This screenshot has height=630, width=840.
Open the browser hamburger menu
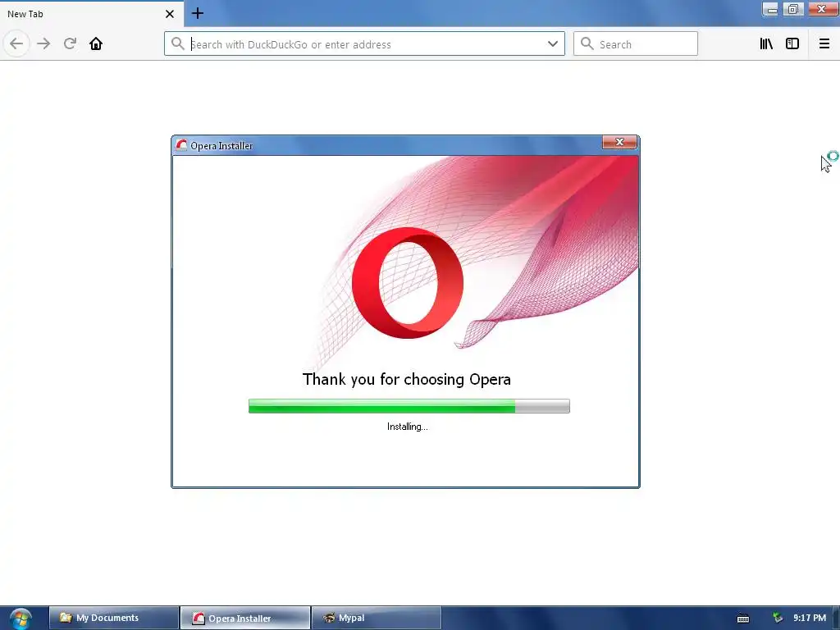(x=824, y=44)
